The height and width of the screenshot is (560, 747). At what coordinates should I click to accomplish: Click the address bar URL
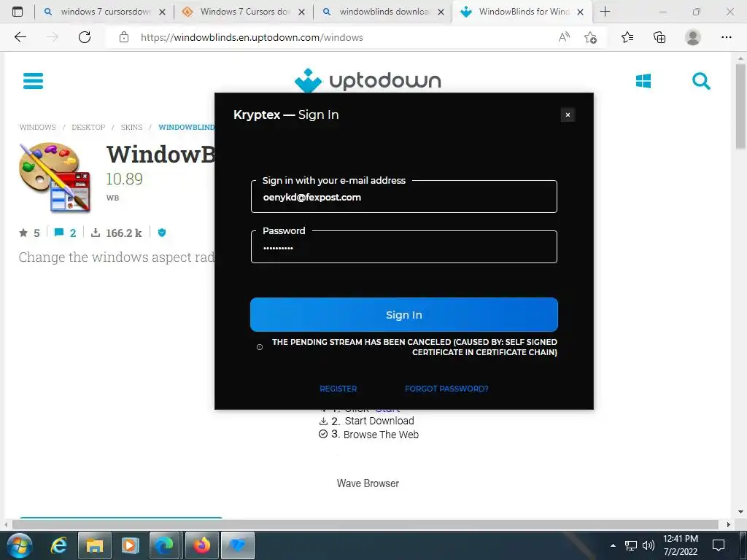tap(252, 37)
